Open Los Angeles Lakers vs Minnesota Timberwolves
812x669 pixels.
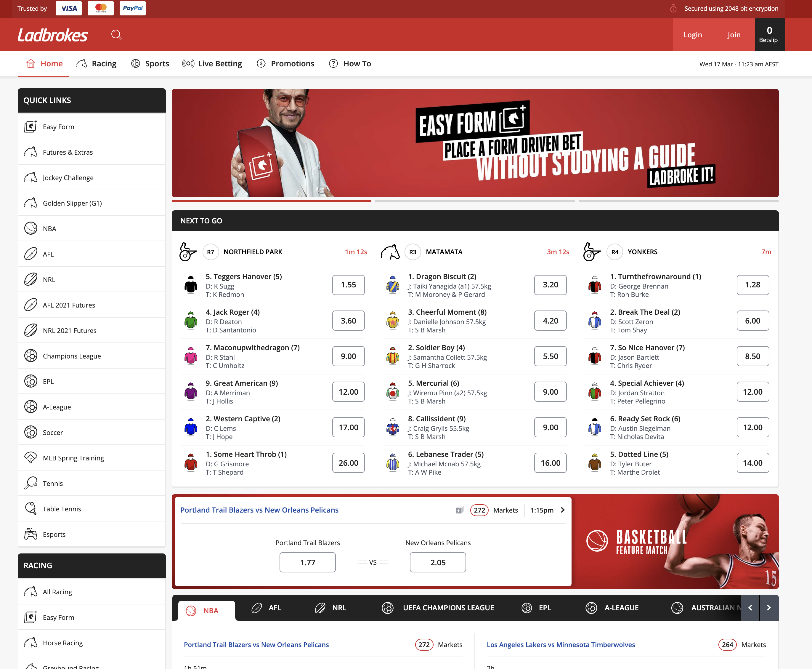click(561, 644)
